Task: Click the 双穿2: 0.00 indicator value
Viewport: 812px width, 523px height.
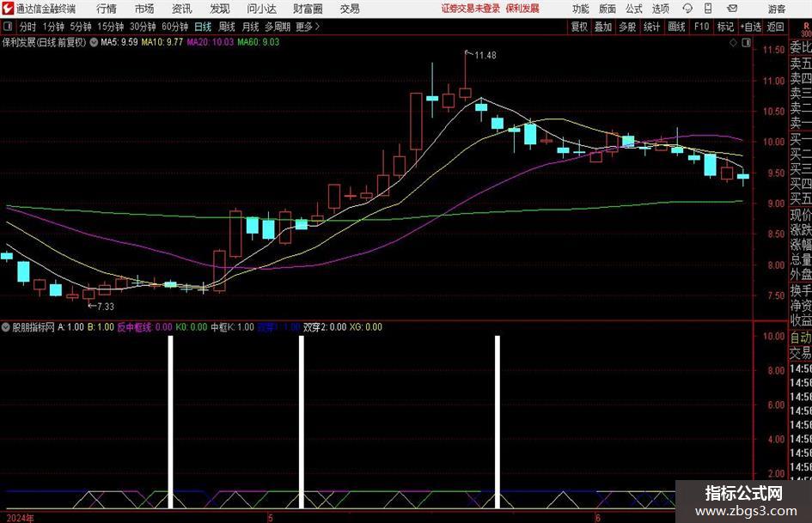Action: 325,327
